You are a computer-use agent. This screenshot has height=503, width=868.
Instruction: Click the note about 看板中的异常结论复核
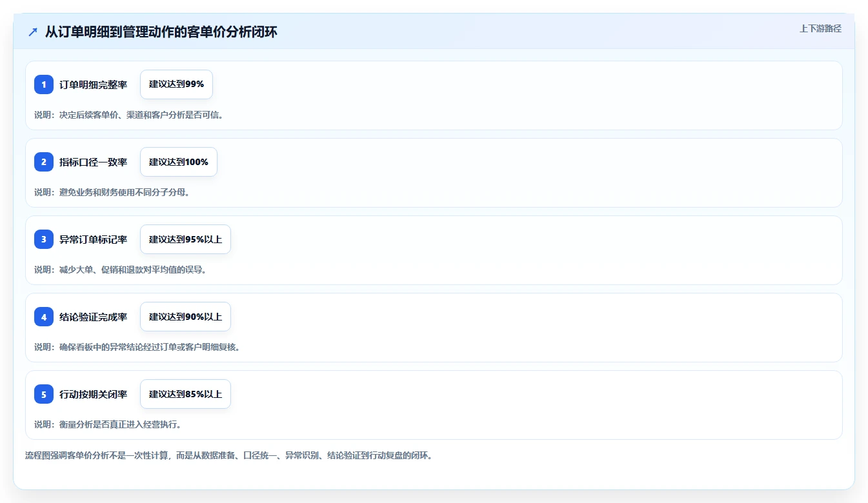coord(137,347)
